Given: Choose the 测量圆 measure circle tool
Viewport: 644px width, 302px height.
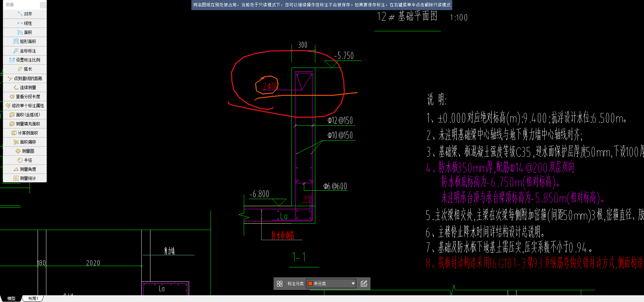Looking at the screenshot, I should [x=25, y=151].
